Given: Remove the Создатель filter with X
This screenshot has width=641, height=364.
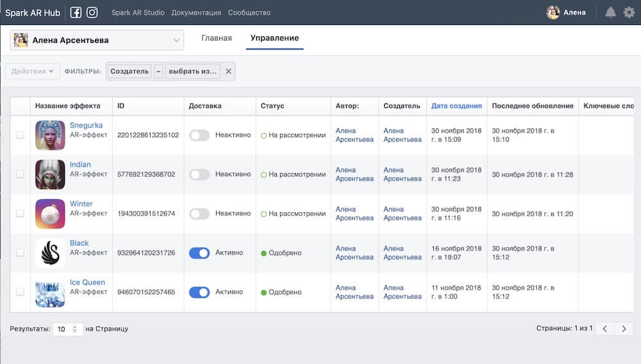Looking at the screenshot, I should coord(229,71).
